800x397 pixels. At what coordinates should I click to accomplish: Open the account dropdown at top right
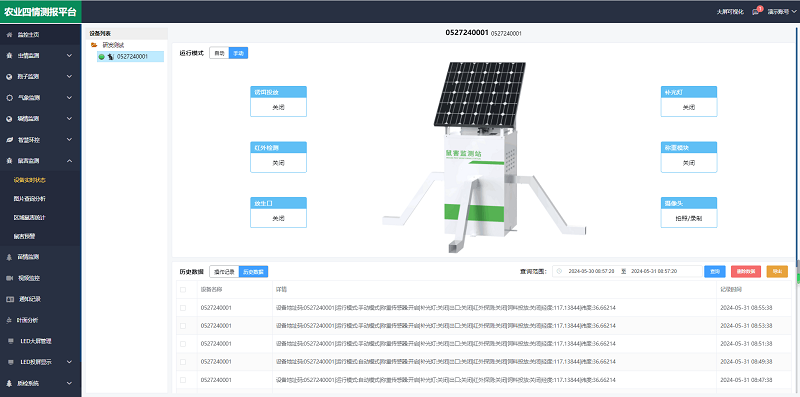pos(782,11)
